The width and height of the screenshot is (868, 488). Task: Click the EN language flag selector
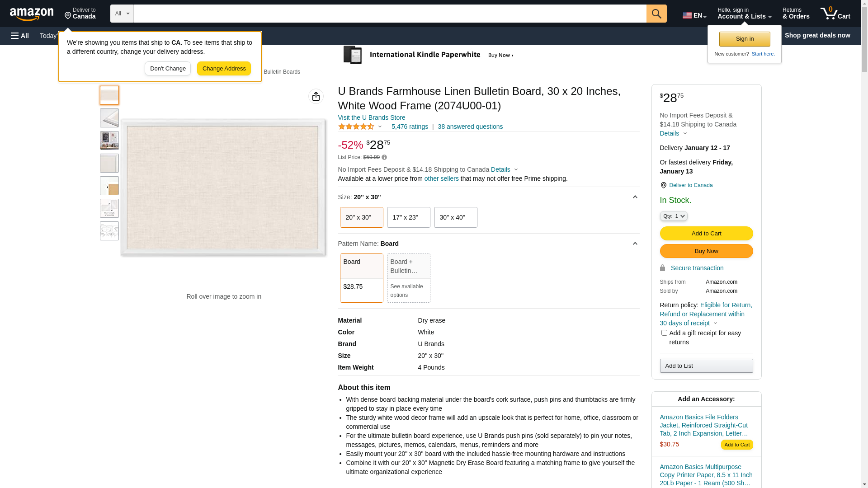694,15
